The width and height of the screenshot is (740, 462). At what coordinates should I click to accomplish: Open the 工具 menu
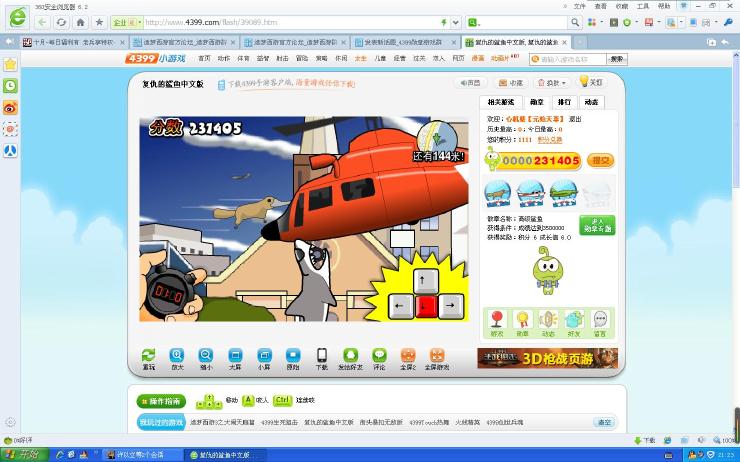point(643,6)
